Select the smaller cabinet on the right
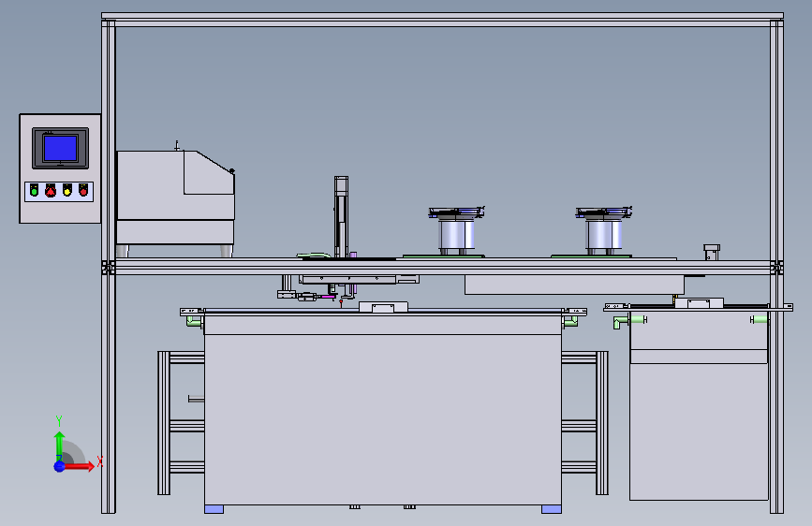The image size is (812, 526). 699,405
